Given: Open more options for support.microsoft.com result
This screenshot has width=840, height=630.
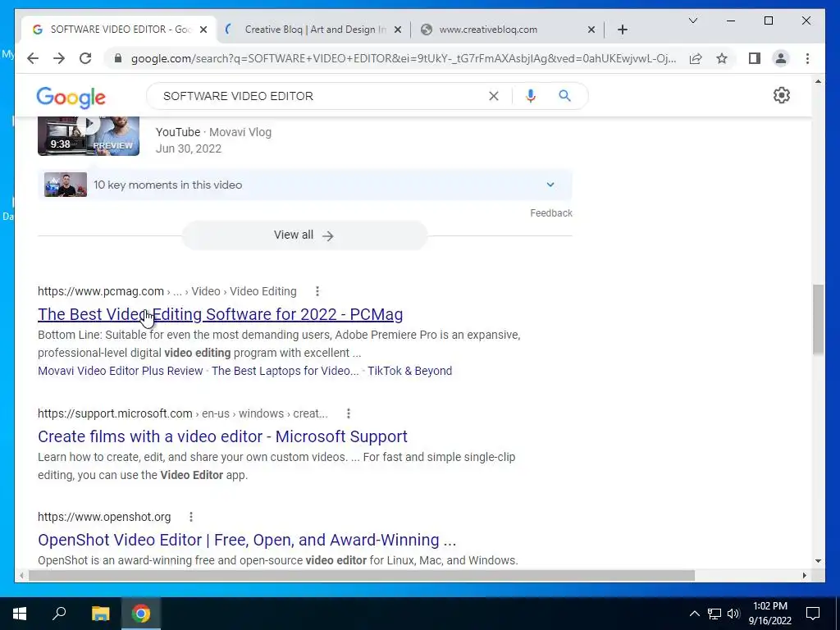Looking at the screenshot, I should point(348,413).
